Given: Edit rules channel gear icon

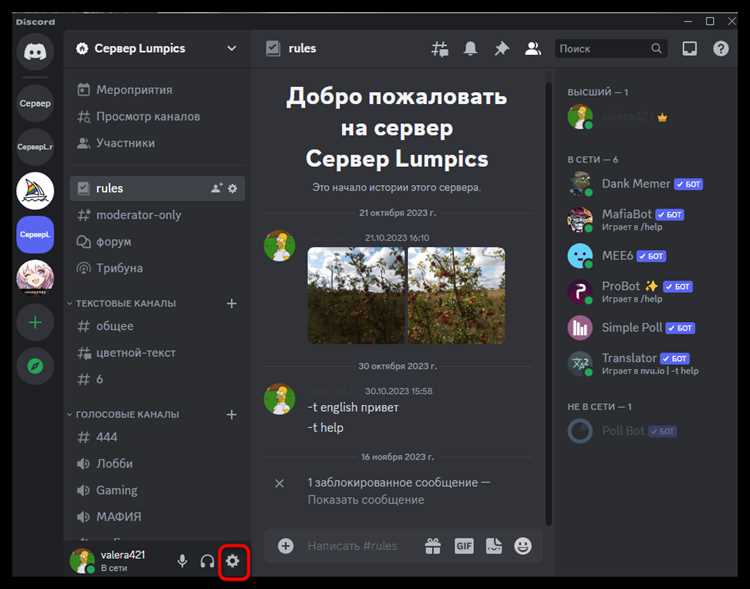Looking at the screenshot, I should 232,189.
